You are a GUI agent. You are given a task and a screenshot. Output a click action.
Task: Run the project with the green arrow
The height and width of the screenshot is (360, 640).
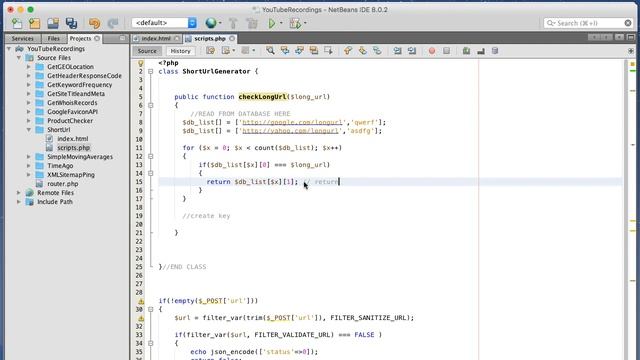(x=272, y=23)
